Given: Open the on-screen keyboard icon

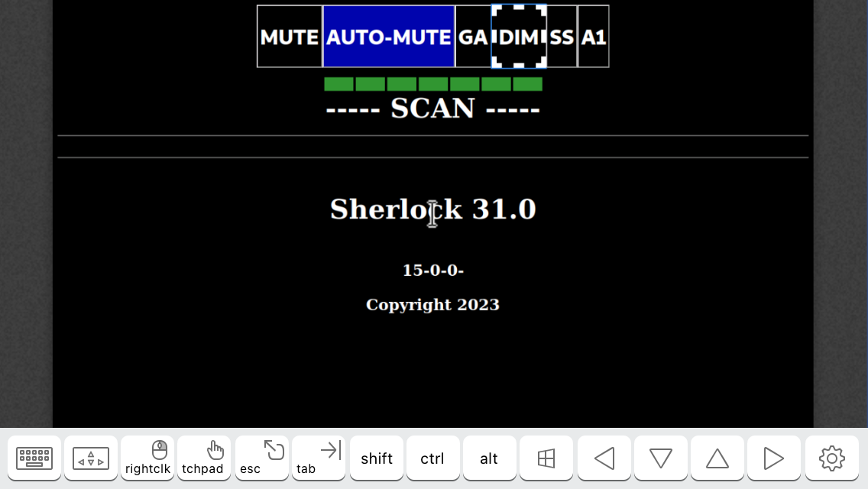Looking at the screenshot, I should (x=34, y=458).
